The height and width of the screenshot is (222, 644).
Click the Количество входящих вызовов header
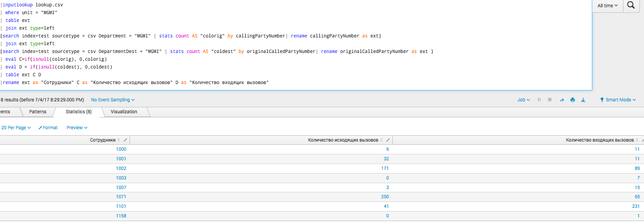pyautogui.click(x=518, y=140)
